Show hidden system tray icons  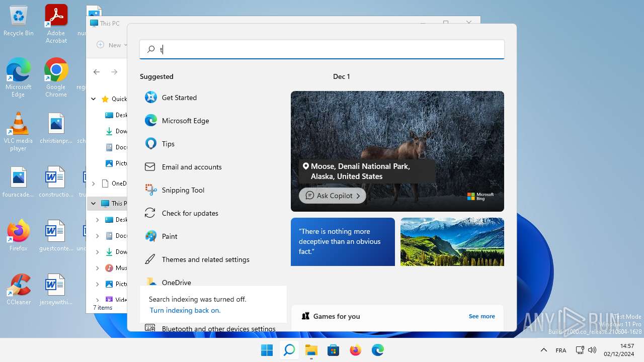point(543,350)
